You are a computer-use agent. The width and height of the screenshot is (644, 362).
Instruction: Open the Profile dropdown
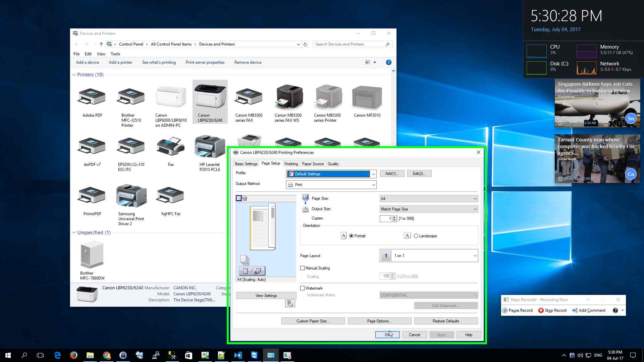click(331, 174)
